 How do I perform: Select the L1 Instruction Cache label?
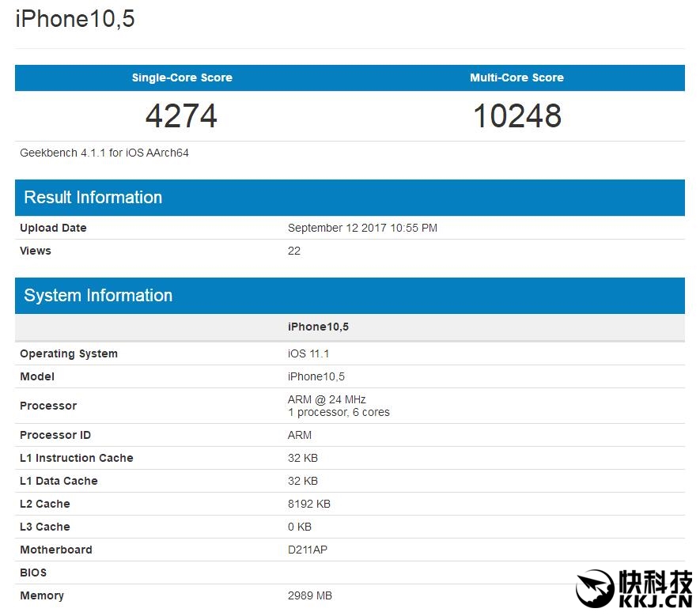77,458
